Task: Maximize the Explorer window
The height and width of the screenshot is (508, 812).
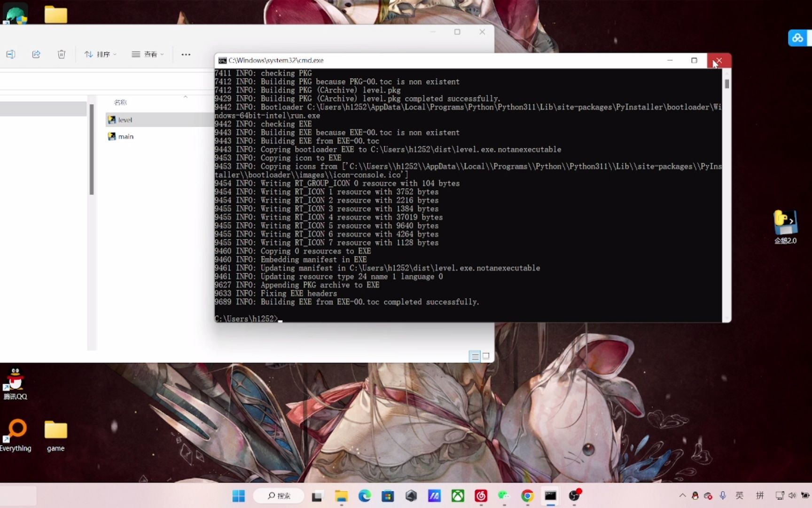Action: [x=457, y=32]
